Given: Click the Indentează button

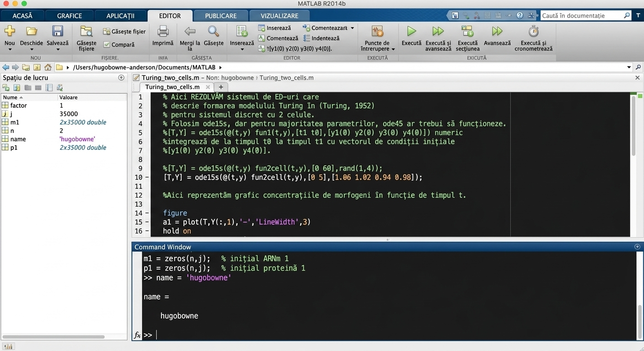Looking at the screenshot, I should pos(322,38).
